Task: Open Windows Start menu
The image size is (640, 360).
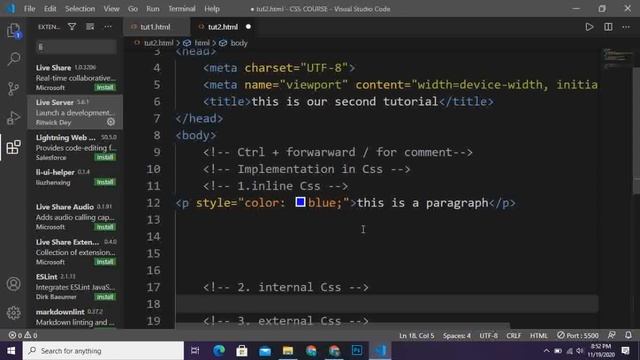Action: [11, 351]
